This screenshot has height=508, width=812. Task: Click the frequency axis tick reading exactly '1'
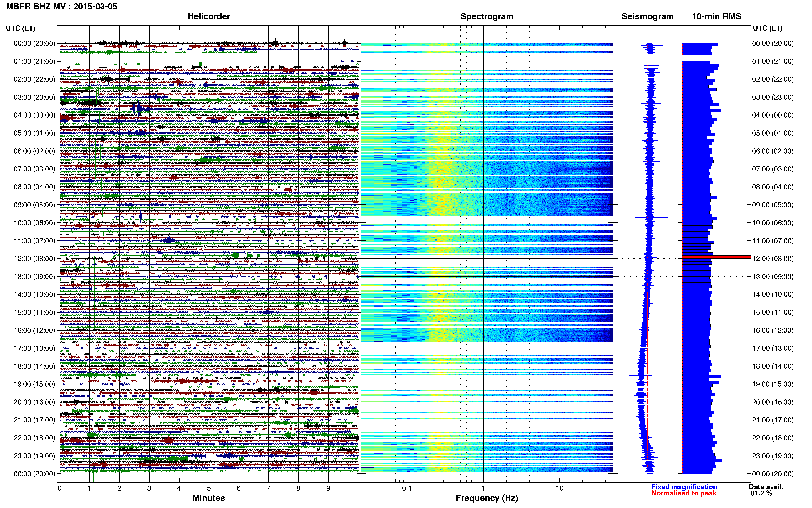point(483,488)
